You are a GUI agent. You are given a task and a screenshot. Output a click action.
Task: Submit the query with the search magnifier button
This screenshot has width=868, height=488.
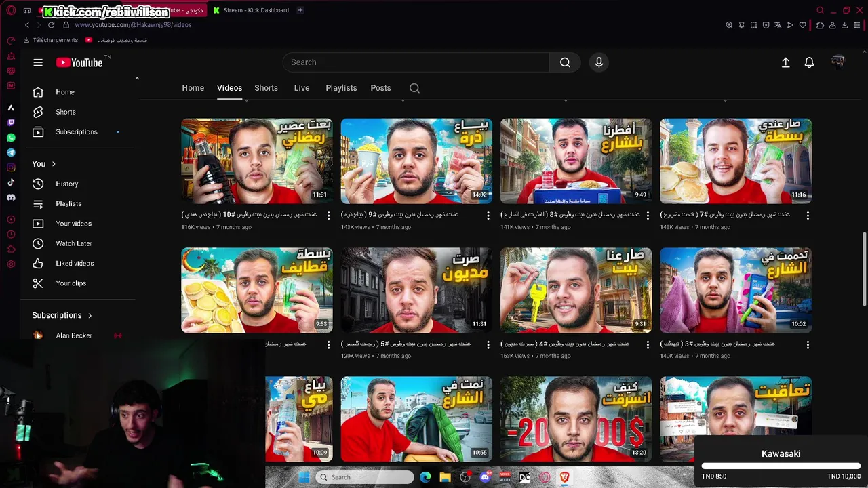point(565,62)
